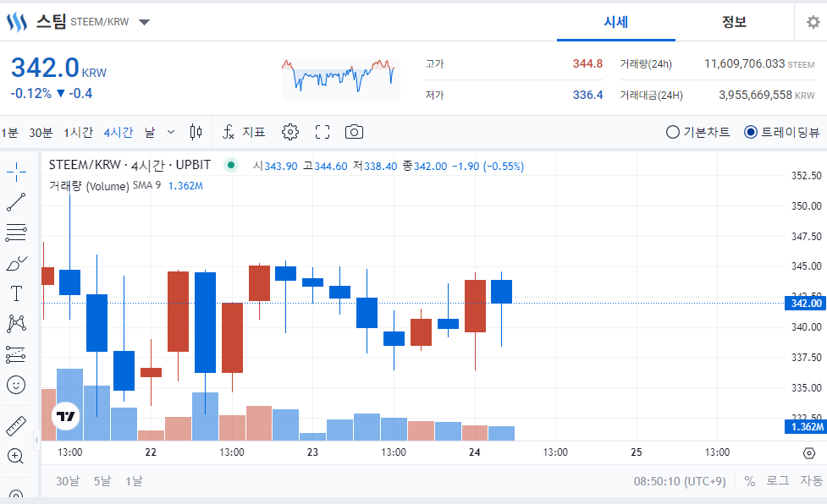Screen dimensions: 827x504
Task: Click the large 342.0 KRW price
Action: point(58,68)
